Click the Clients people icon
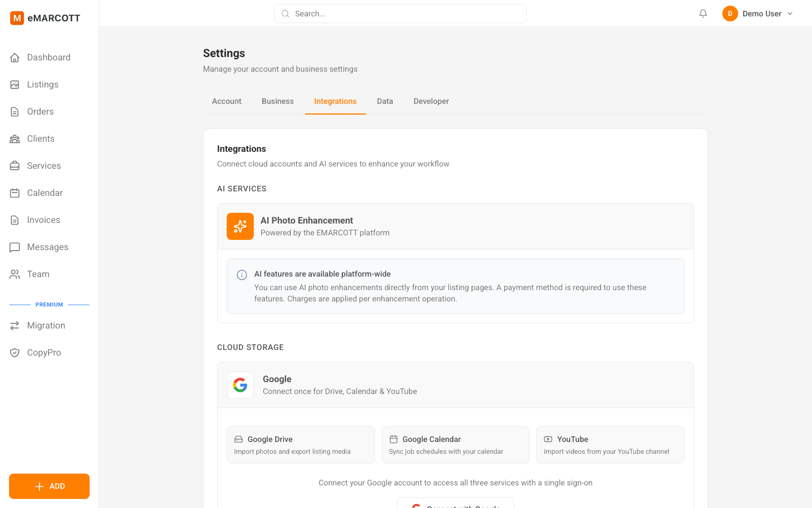 [15, 138]
